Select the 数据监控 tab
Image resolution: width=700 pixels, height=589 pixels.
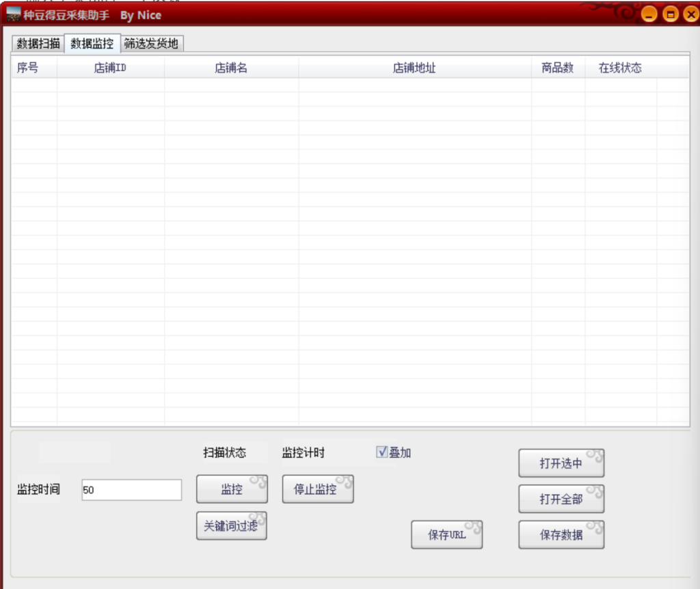click(x=91, y=43)
